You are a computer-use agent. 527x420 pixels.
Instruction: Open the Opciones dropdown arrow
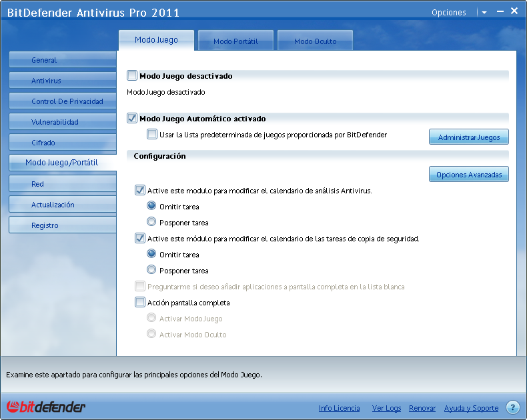[484, 13]
